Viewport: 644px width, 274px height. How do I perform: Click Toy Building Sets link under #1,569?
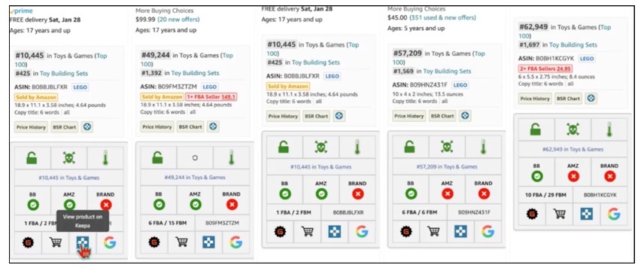pyautogui.click(x=447, y=71)
